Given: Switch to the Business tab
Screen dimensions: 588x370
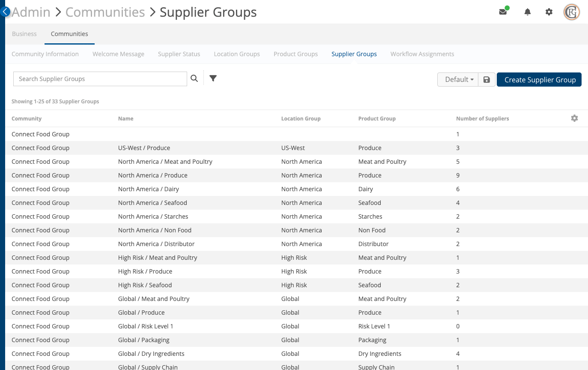Looking at the screenshot, I should tap(24, 34).
